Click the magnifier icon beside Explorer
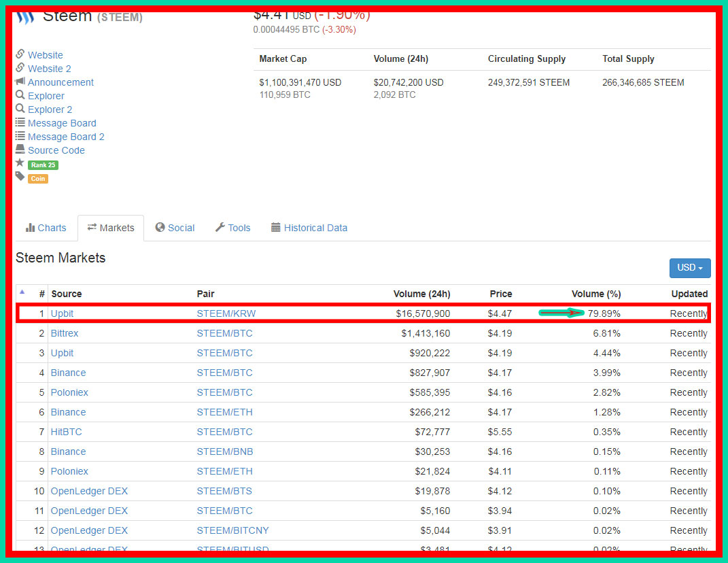728x563 pixels. pyautogui.click(x=20, y=95)
